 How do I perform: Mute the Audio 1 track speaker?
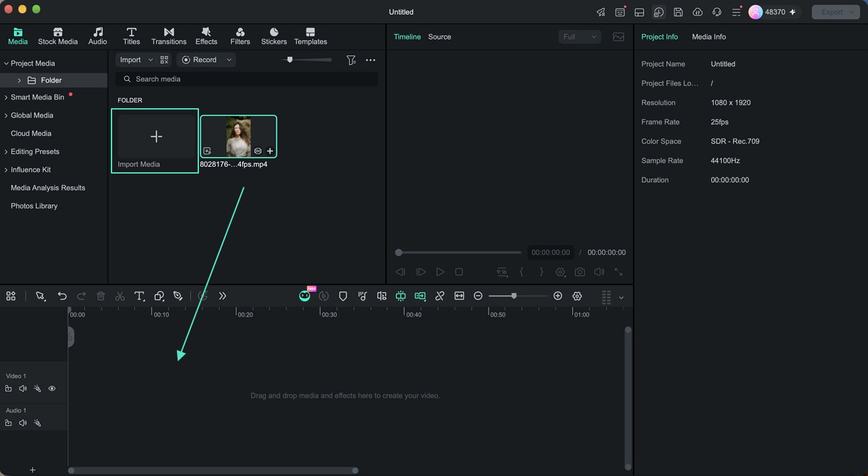click(x=23, y=423)
